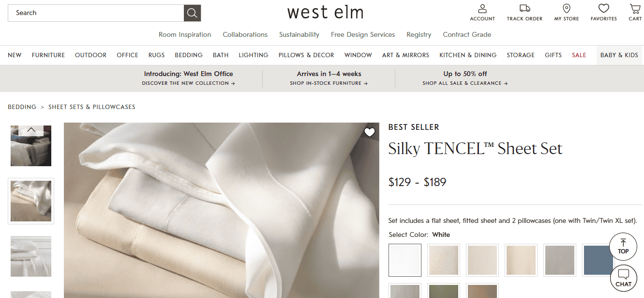Open the shopping cart icon

(635, 8)
